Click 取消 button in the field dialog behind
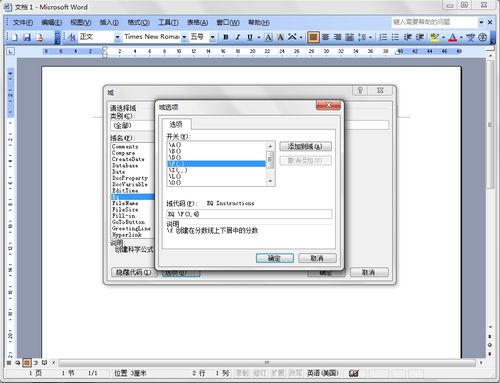 click(x=369, y=272)
